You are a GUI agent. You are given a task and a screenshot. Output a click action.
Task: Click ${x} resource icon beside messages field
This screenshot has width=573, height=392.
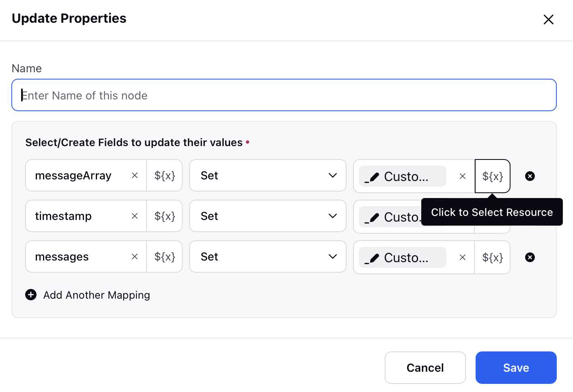click(164, 256)
